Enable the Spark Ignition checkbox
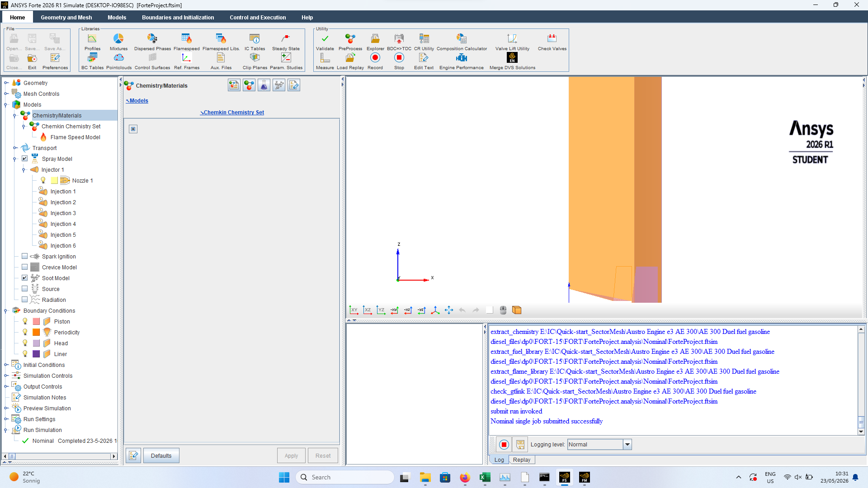The image size is (868, 488). point(25,256)
